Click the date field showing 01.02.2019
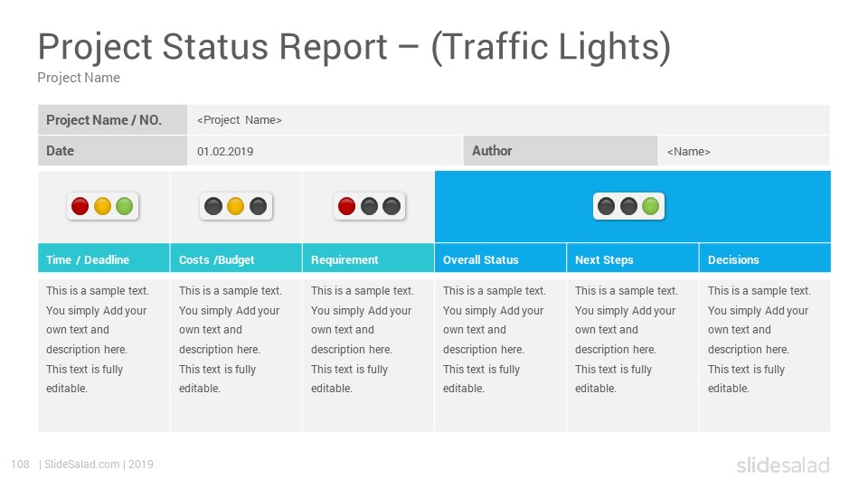Screen dimensions: 868x488 (325, 151)
